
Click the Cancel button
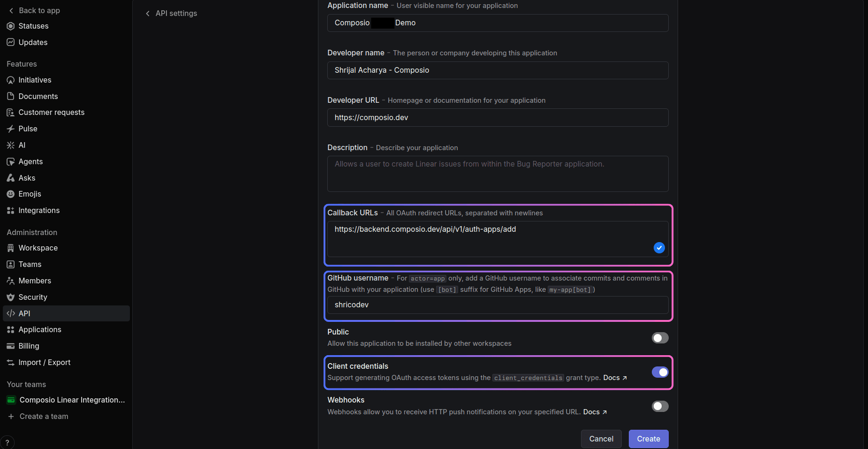point(601,439)
